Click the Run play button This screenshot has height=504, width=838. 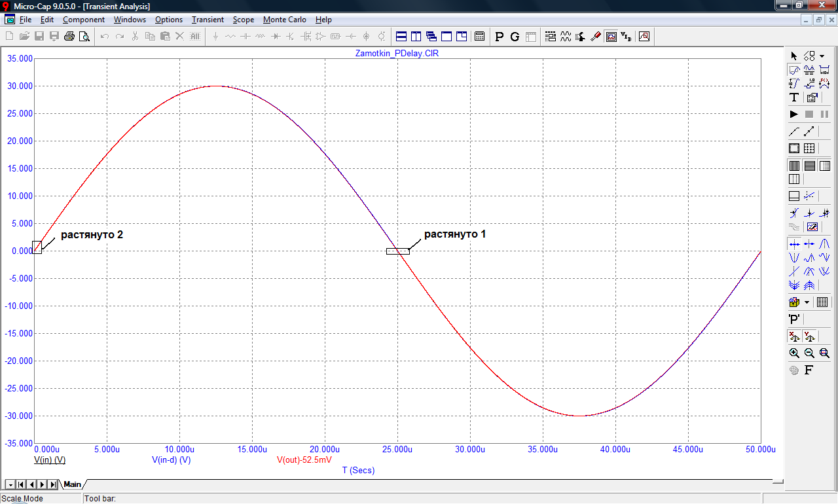[794, 115]
